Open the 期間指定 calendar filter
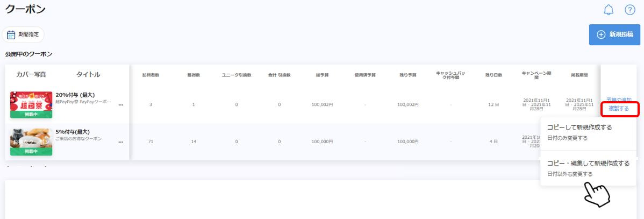The width and height of the screenshot is (644, 219). pos(23,34)
